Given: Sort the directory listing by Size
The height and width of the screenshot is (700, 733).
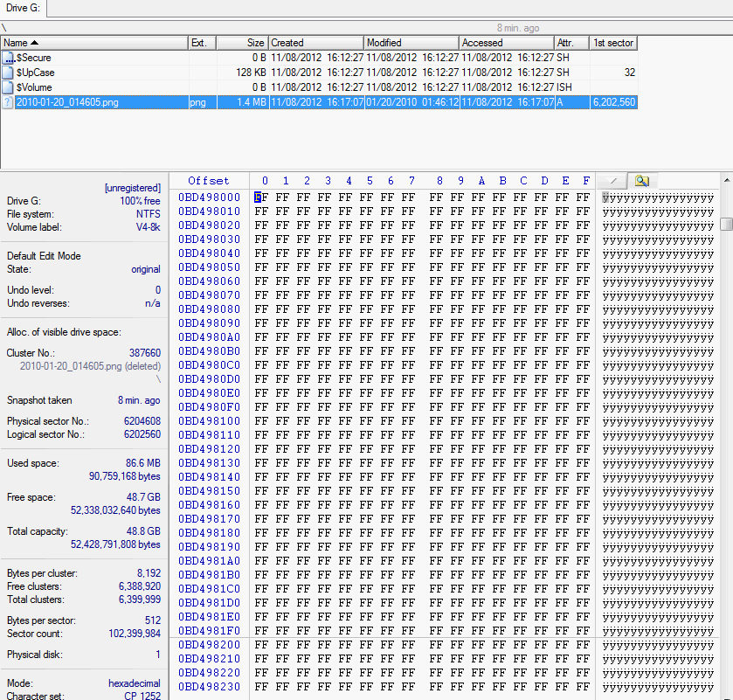Looking at the screenshot, I should 241,43.
